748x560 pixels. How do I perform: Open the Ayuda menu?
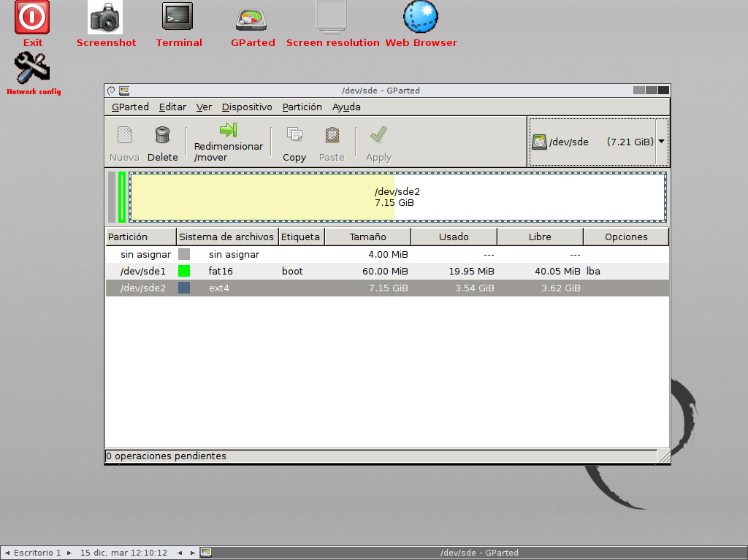coord(346,107)
